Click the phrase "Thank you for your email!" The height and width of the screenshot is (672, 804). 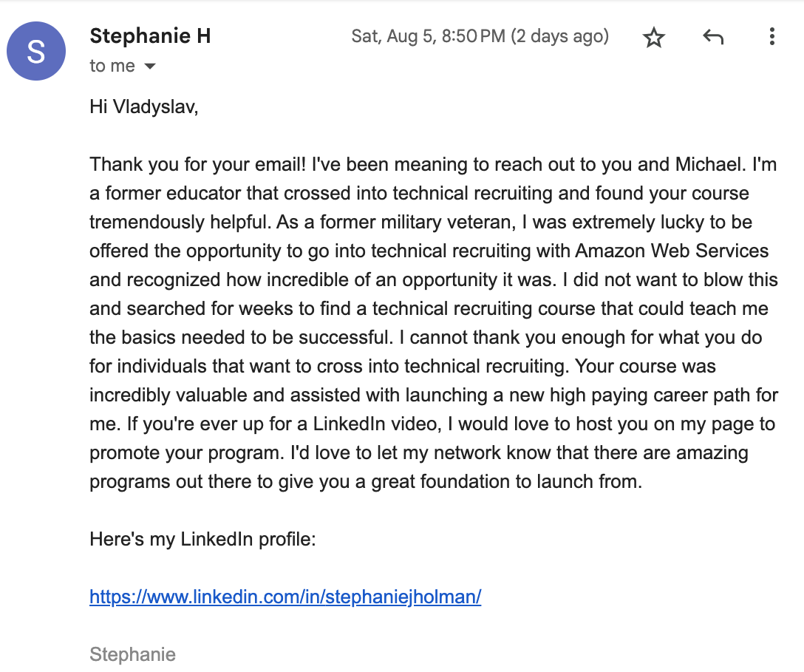pos(198,165)
